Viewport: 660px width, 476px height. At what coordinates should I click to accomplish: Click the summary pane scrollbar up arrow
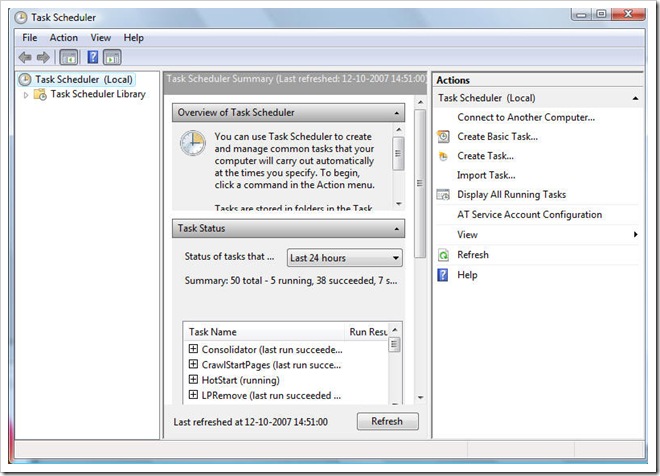pos(420,102)
